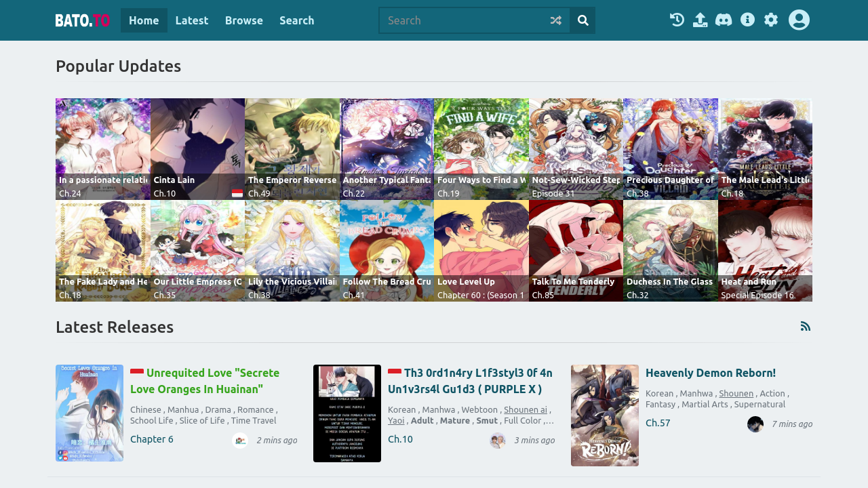Open Another Typical Fantasy cover thumbnail
The width and height of the screenshot is (868, 488).
pyautogui.click(x=387, y=149)
